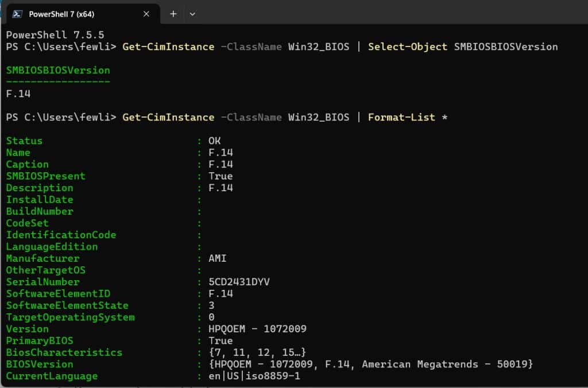
Task: Click the Status property name
Action: pos(24,141)
